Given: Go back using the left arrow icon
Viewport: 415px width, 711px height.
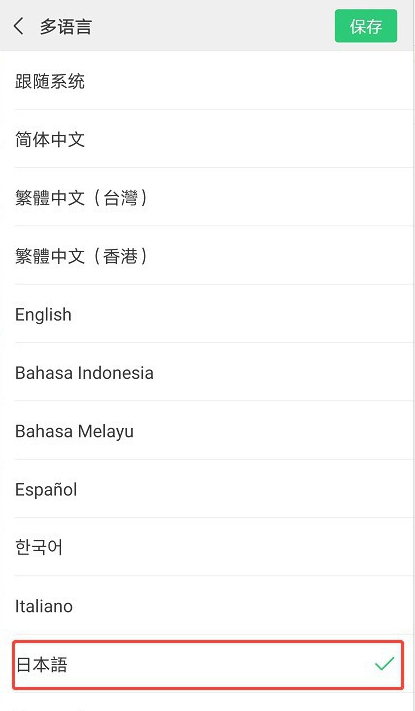Looking at the screenshot, I should (x=19, y=26).
